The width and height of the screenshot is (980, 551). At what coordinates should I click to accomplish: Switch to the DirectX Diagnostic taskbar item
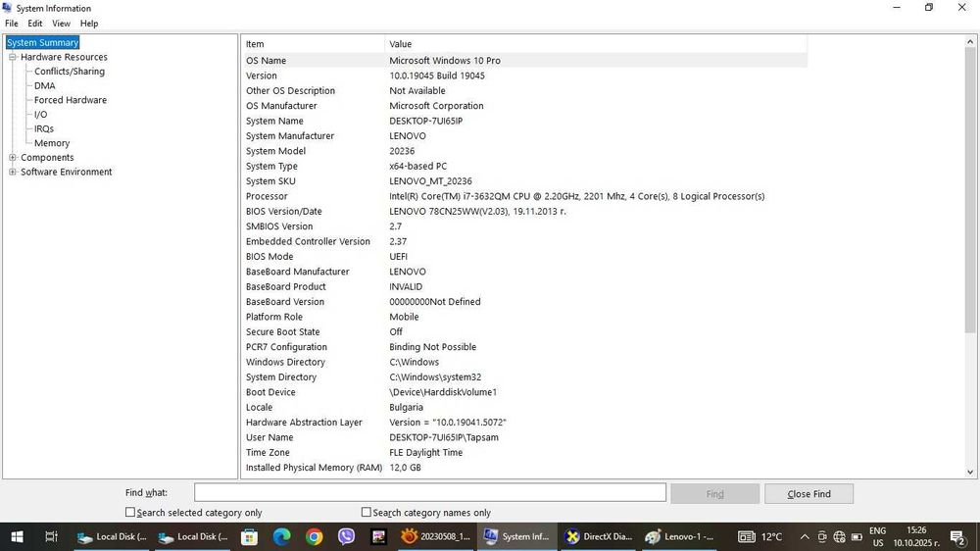click(598, 536)
